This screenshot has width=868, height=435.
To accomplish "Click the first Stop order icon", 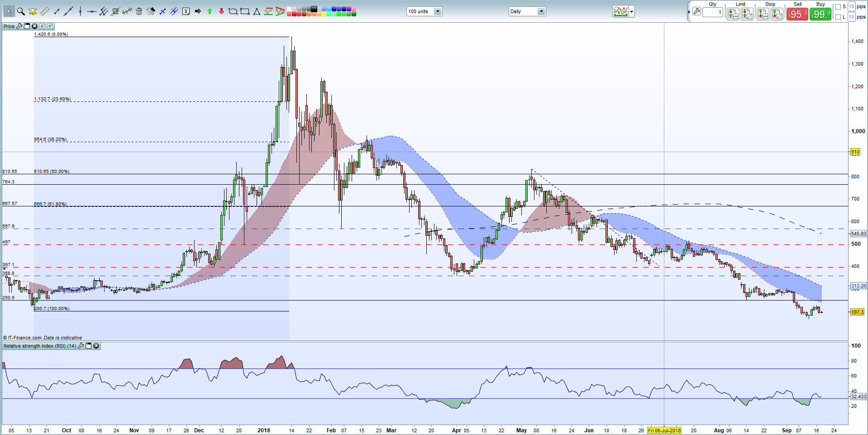I will [x=763, y=14].
